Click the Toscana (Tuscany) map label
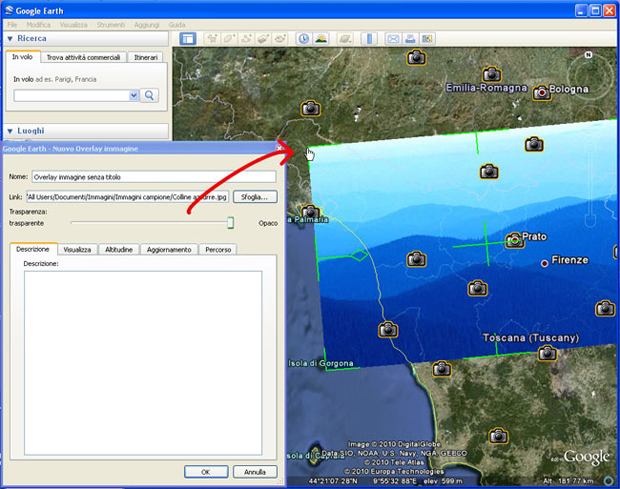Viewport: 620px width, 489px height. (x=531, y=338)
